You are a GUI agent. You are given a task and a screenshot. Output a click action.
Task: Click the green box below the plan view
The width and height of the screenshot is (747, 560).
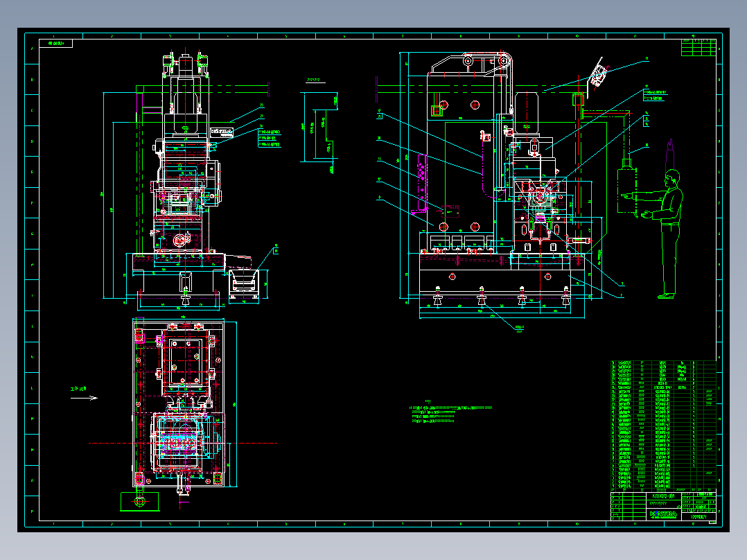point(140,501)
